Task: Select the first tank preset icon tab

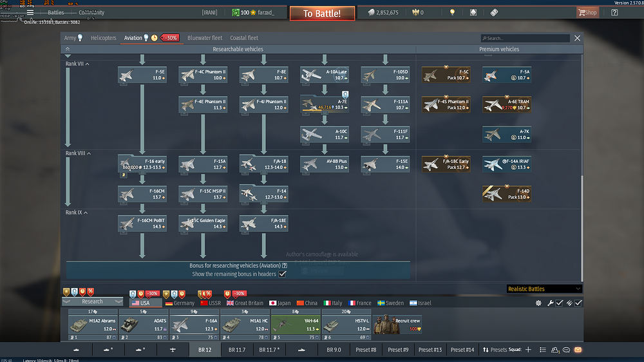Action: (x=77, y=350)
